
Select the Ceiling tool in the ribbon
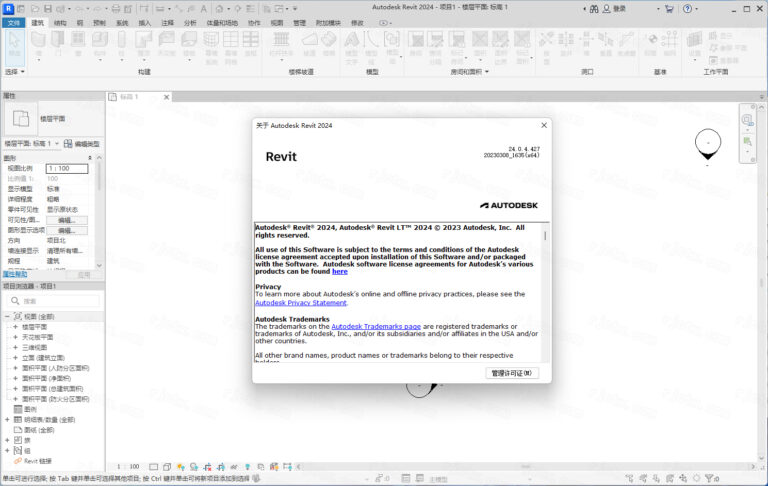point(166,43)
